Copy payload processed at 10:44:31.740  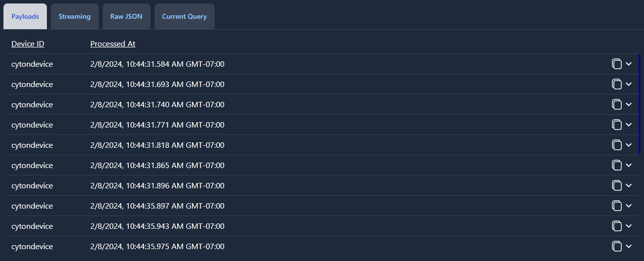click(x=616, y=104)
